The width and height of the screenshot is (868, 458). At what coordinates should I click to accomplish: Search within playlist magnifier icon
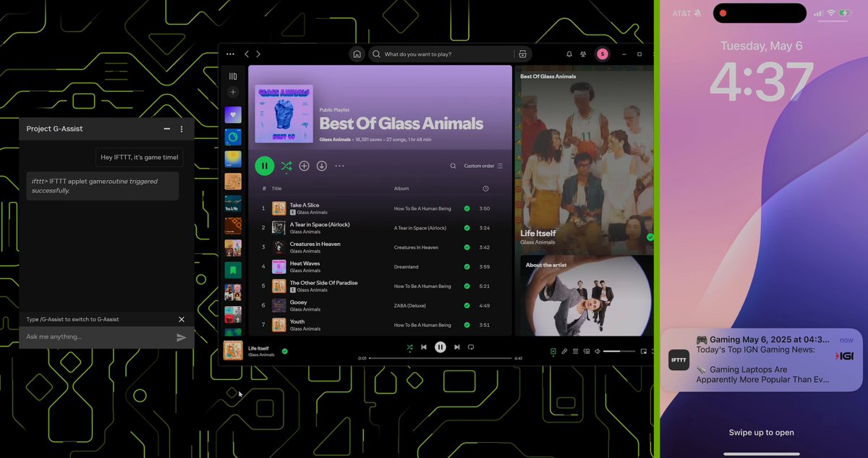(454, 166)
